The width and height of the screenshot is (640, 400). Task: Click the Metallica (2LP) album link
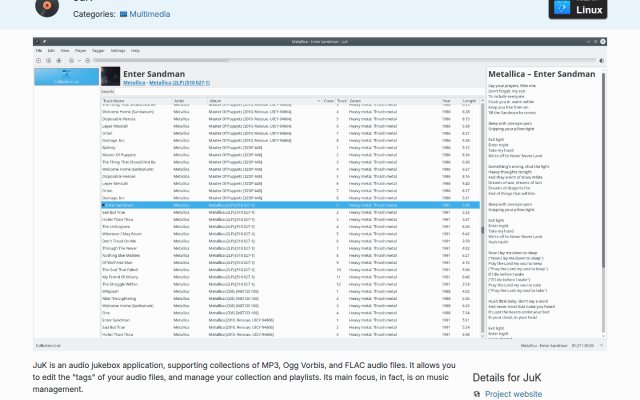[180, 83]
